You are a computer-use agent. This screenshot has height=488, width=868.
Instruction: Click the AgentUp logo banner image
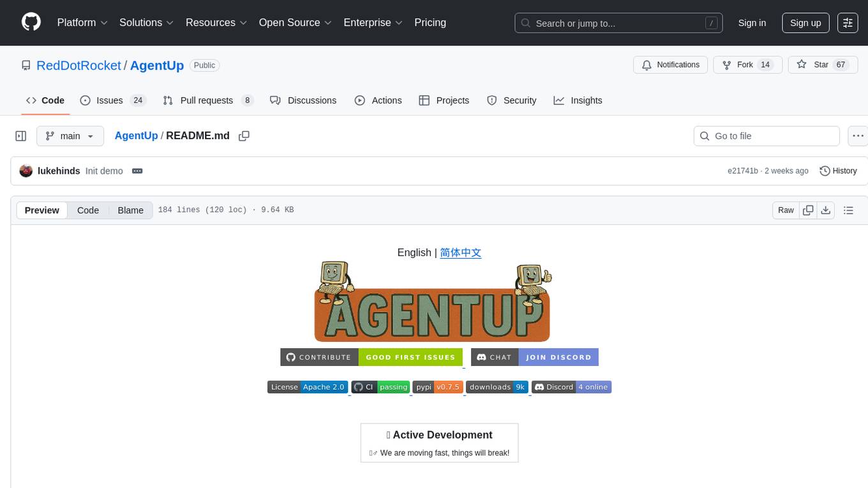(433, 301)
